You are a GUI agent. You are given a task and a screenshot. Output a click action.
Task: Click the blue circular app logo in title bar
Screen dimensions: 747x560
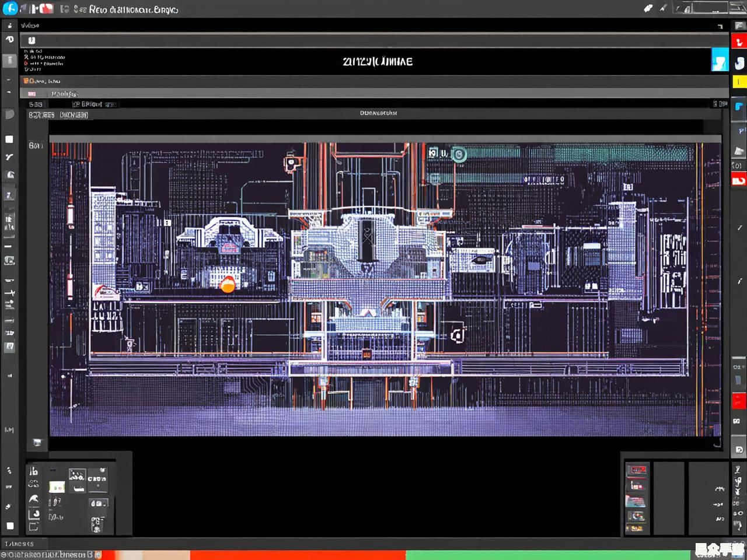point(10,8)
